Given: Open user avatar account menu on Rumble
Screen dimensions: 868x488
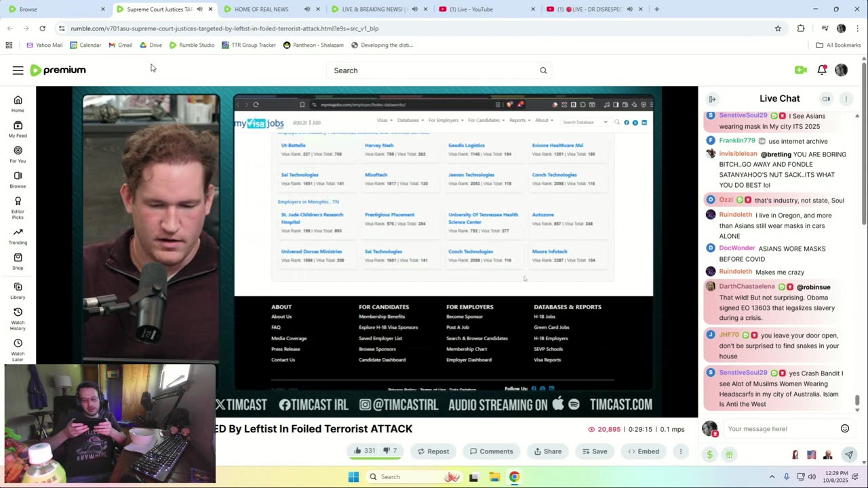Looking at the screenshot, I should pos(841,70).
